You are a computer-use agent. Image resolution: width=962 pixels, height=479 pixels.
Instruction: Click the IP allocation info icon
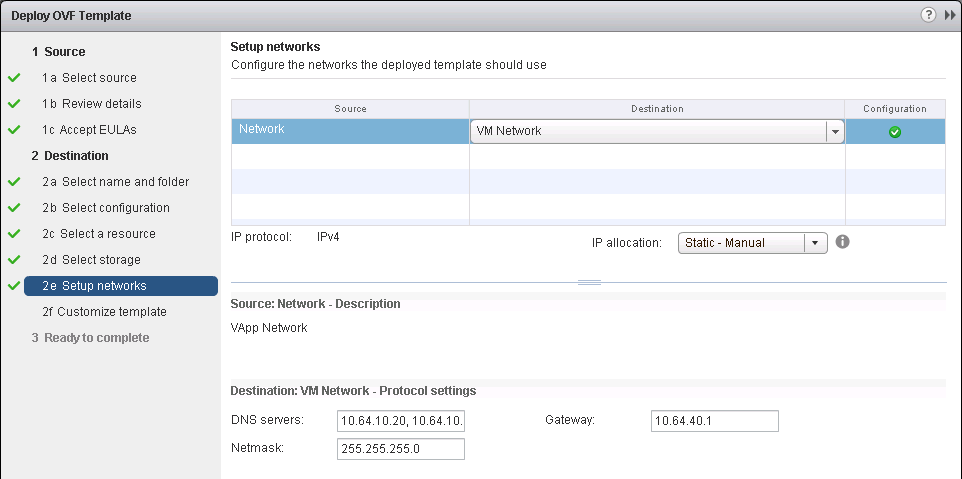click(842, 242)
